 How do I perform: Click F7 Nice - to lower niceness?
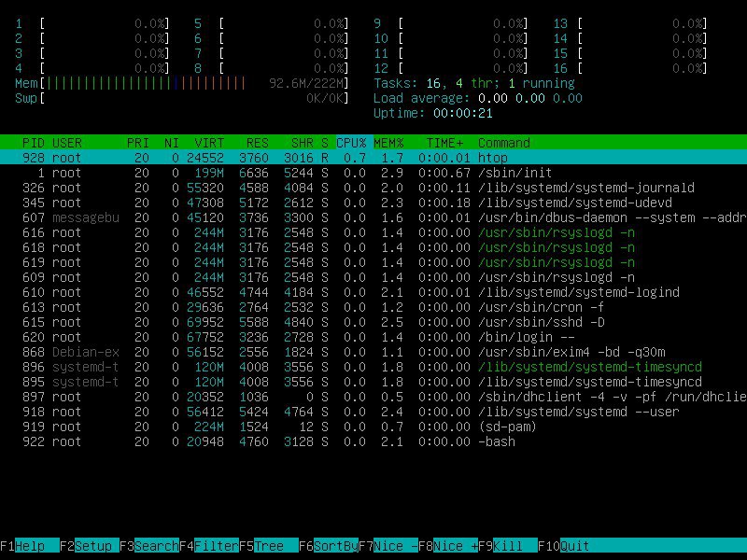(x=388, y=546)
